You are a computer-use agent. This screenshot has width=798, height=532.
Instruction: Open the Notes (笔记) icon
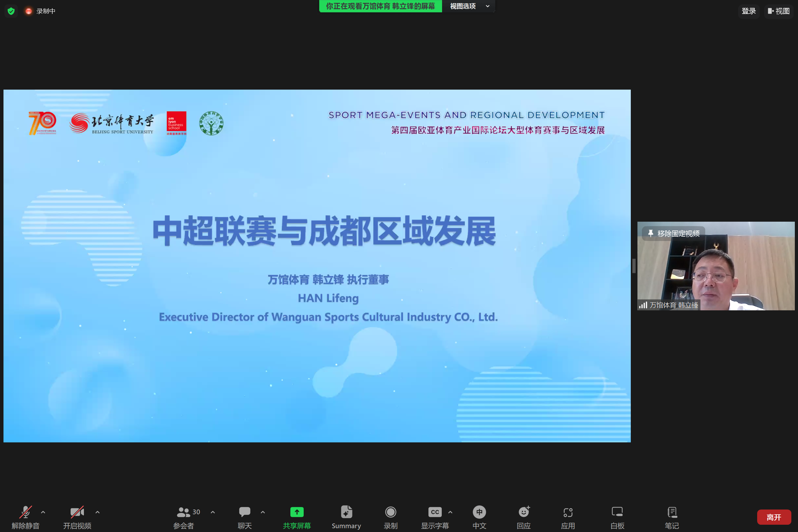click(671, 512)
